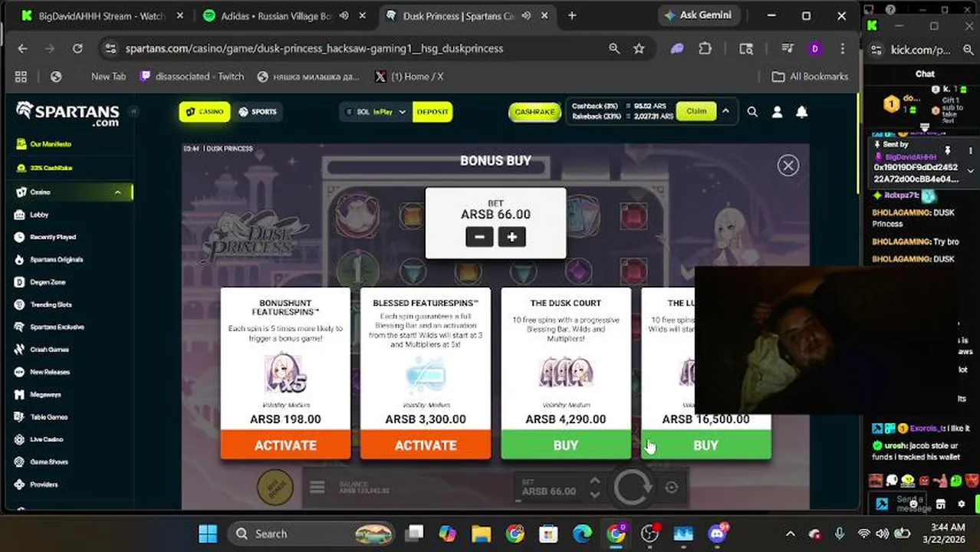Viewport: 980px width, 552px height.
Task: Open Recently Played games
Action: (52, 237)
